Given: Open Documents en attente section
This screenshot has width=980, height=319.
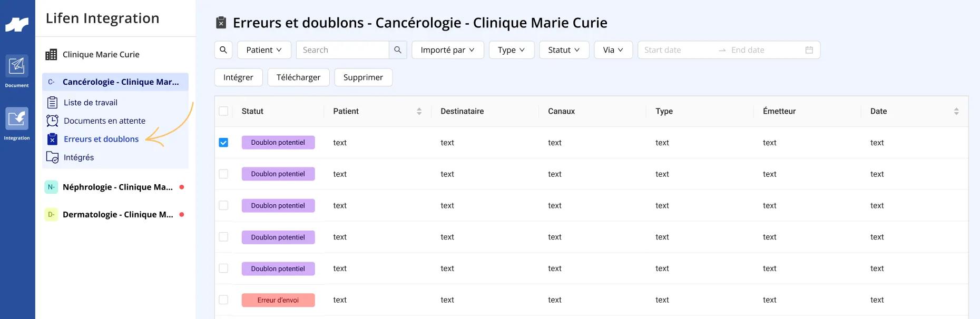Looking at the screenshot, I should point(104,121).
